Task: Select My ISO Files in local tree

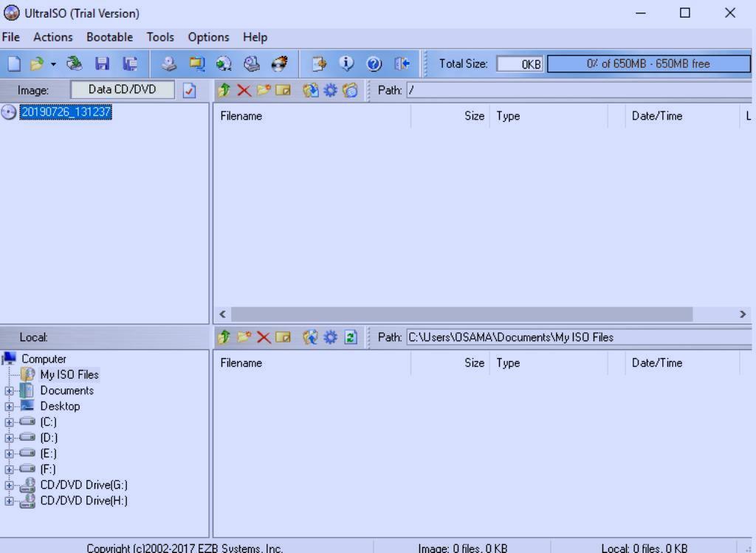Action: point(69,374)
